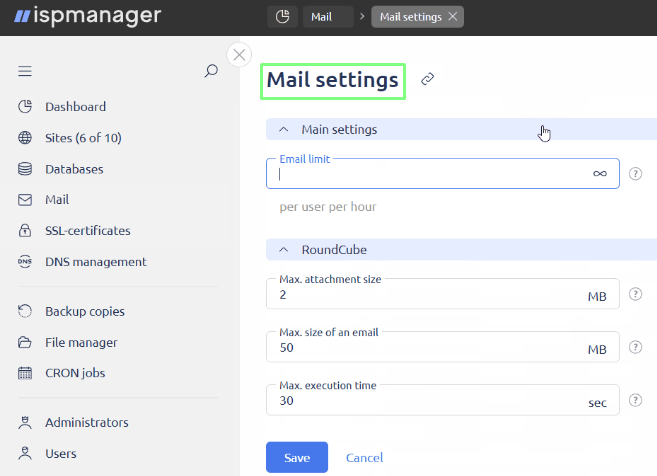Screen dimensions: 657x476
Task: Close the Mail settings tab
Action: point(453,16)
